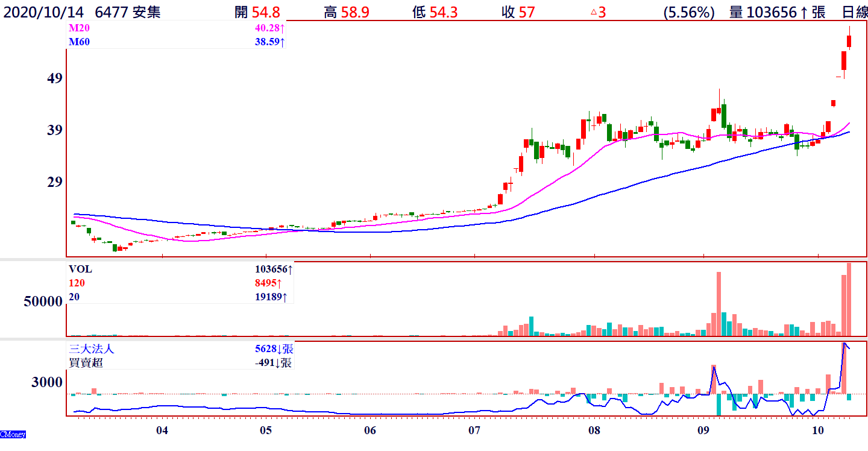The image size is (868, 451).
Task: Click the down arrow in -491 張 value
Action: [x=280, y=363]
